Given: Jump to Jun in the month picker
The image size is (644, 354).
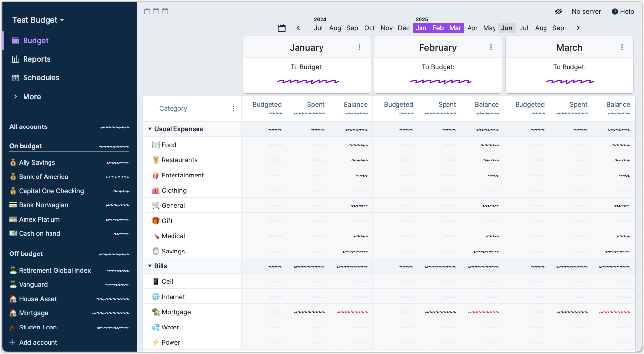Looking at the screenshot, I should click(507, 28).
